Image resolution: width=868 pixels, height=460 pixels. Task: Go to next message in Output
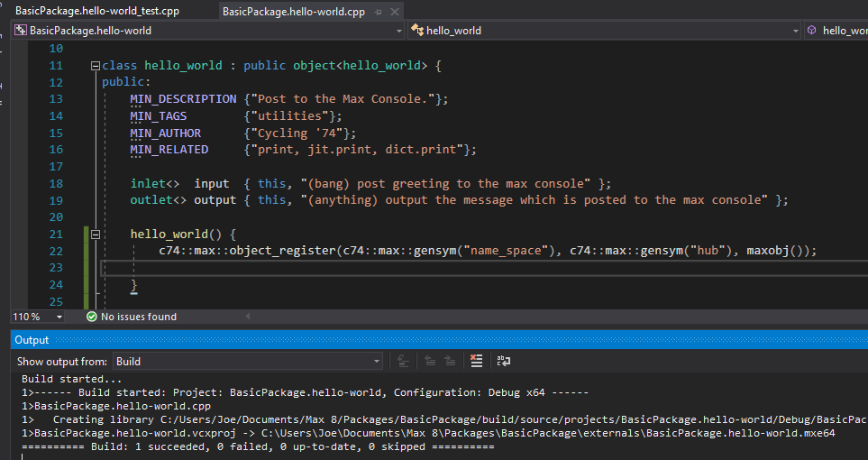click(x=448, y=361)
